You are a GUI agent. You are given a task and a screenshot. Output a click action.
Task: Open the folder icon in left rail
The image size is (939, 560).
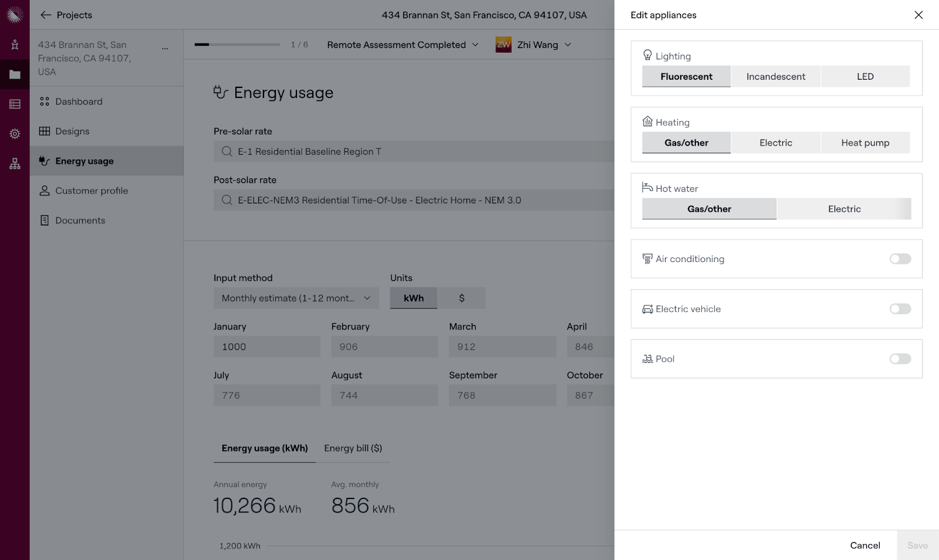click(15, 74)
